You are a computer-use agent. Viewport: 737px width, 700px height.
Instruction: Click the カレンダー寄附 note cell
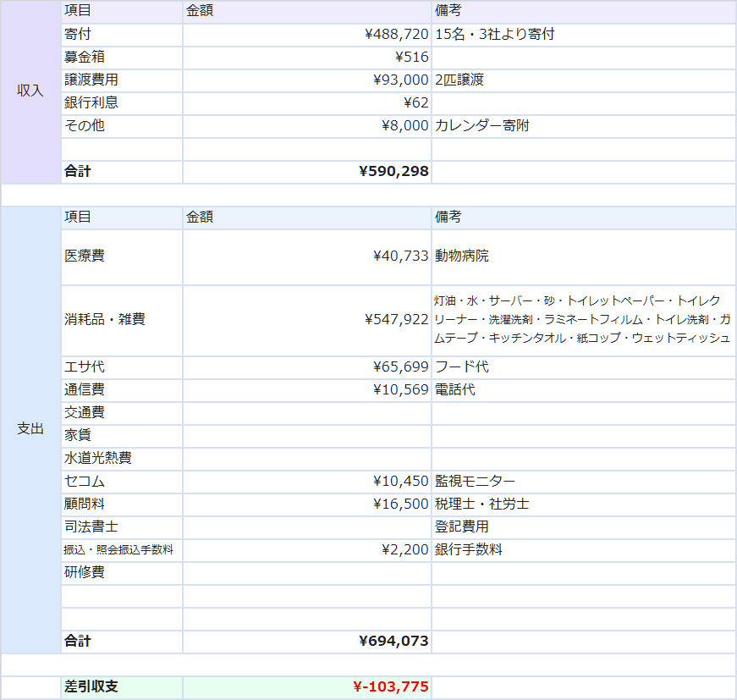pos(482,126)
